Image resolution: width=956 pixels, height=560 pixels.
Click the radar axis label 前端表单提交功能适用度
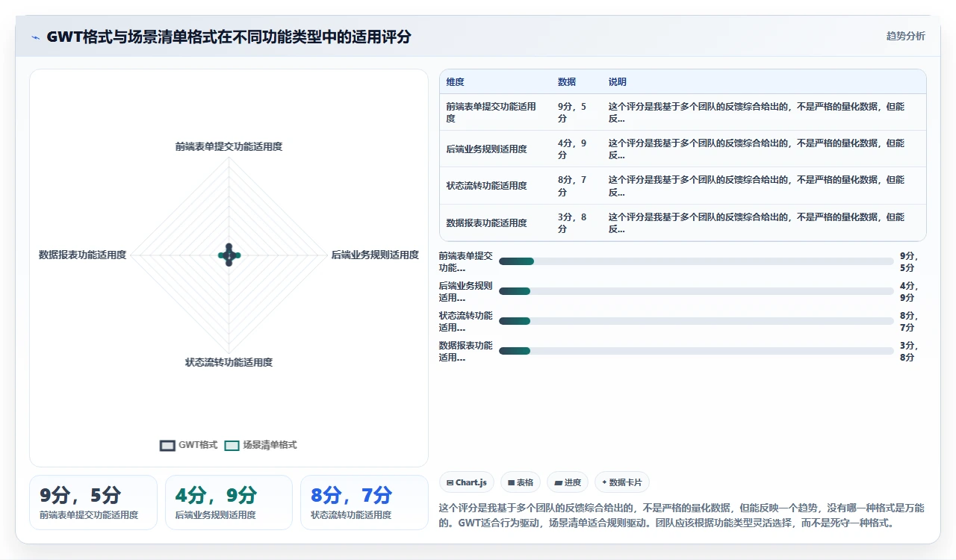pos(229,147)
